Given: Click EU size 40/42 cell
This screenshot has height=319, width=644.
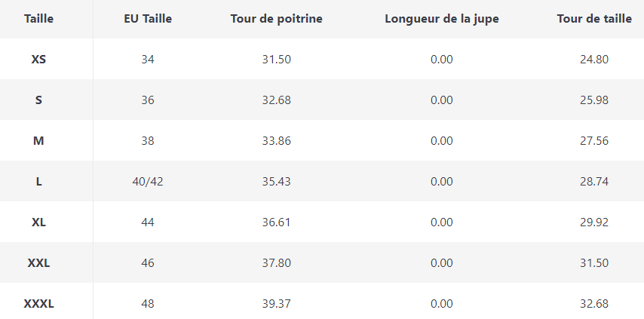Looking at the screenshot, I should coord(148,181).
